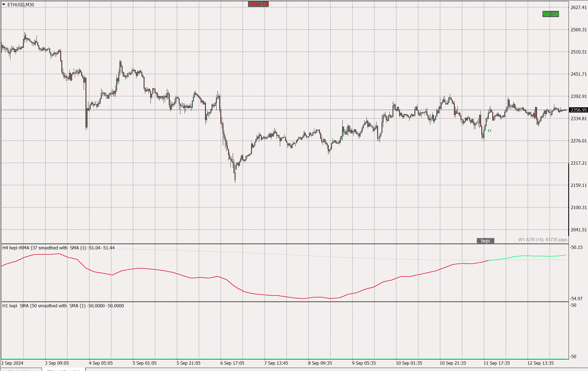Select the inactive chart tab at bottom left
588x371 pixels.
(x=21, y=370)
